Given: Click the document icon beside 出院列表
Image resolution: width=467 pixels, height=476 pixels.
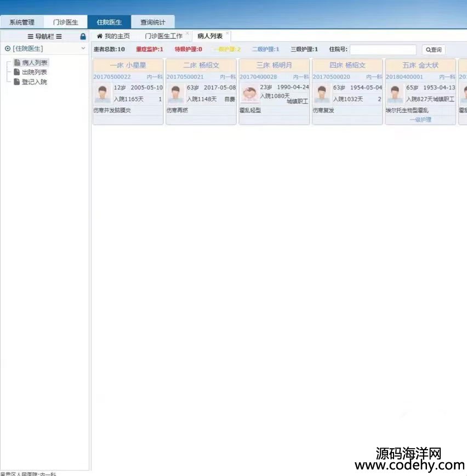Looking at the screenshot, I should pos(17,72).
